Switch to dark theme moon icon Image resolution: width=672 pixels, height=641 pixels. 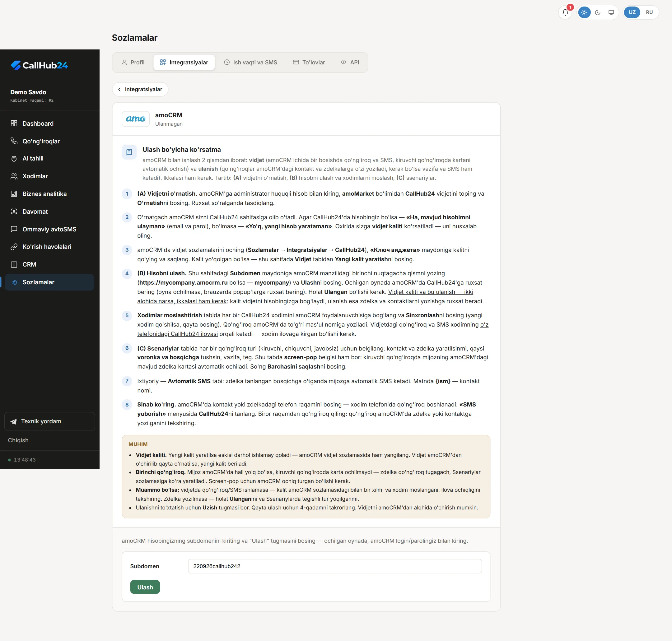pyautogui.click(x=597, y=12)
